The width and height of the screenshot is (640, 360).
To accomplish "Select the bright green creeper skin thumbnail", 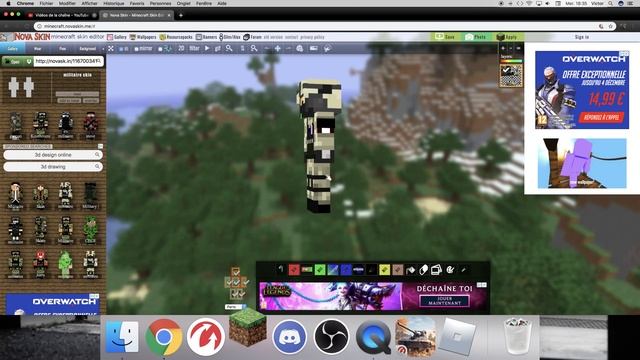I will click(x=65, y=264).
